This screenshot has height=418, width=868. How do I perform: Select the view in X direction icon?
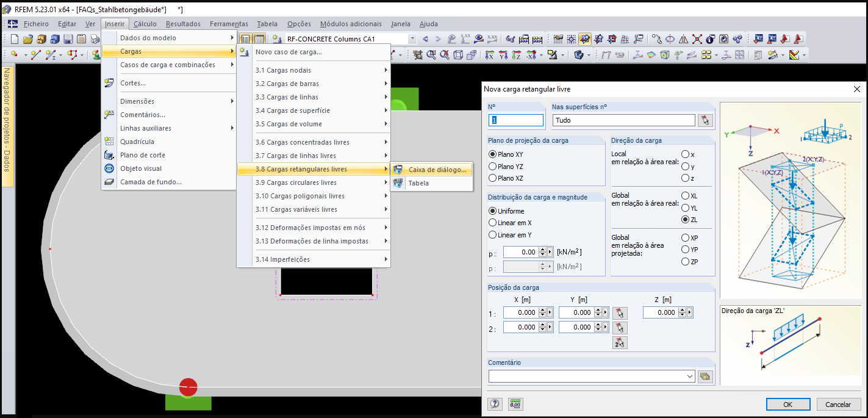[489, 55]
